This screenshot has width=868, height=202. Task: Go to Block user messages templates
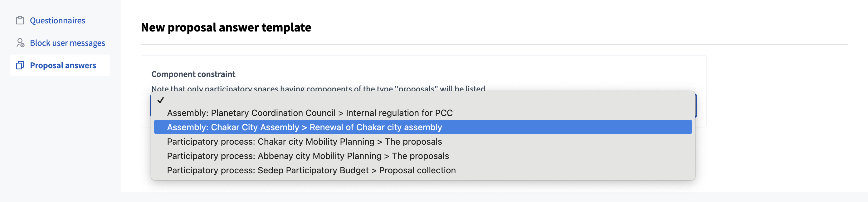(x=67, y=43)
